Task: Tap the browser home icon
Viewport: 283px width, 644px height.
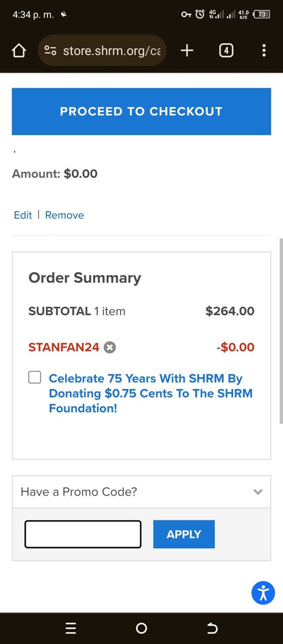Action: pyautogui.click(x=19, y=51)
